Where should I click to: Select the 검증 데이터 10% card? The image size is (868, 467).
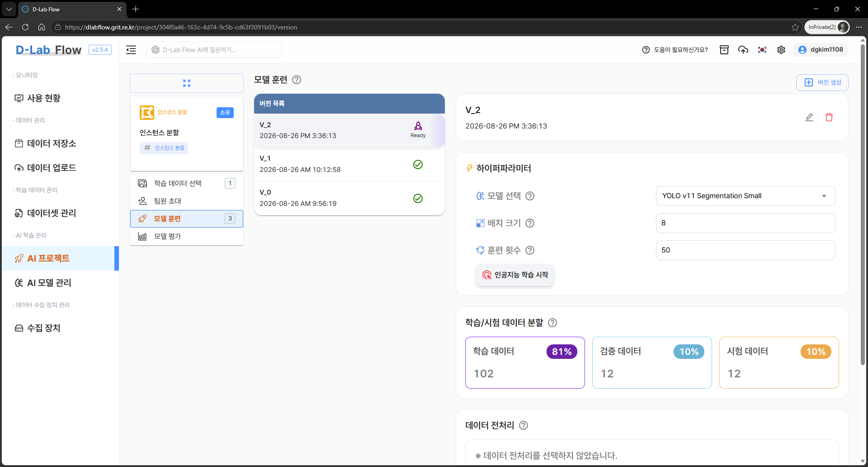[x=652, y=362]
